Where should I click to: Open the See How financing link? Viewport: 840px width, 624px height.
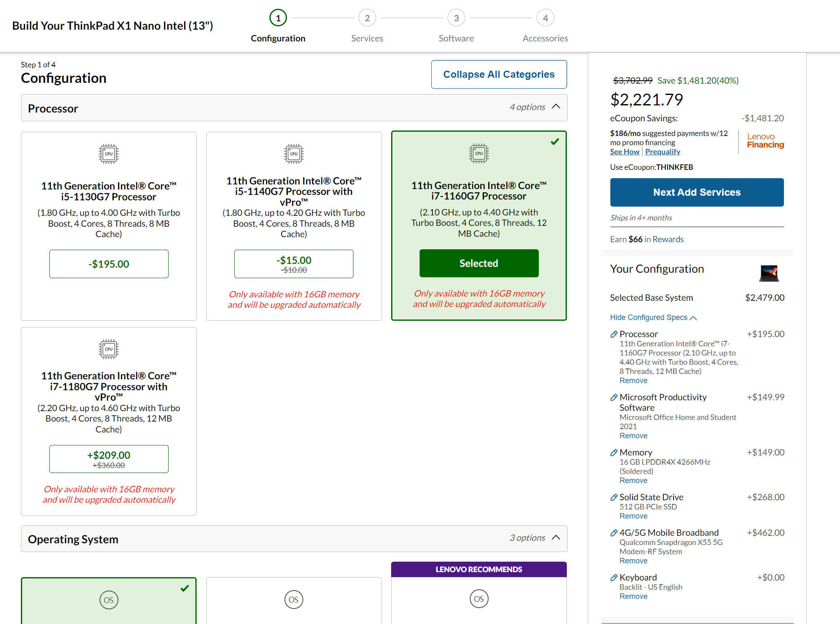point(625,152)
